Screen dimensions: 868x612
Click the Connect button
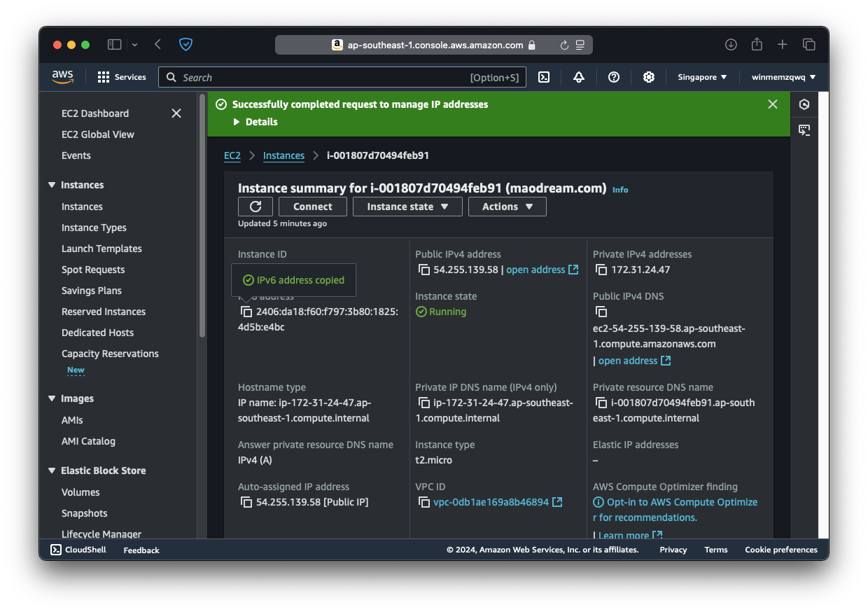313,207
